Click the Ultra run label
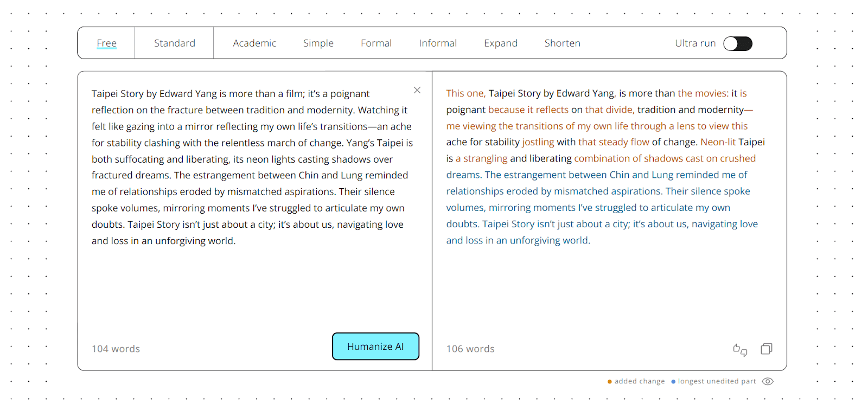868x410 pixels. [x=695, y=43]
